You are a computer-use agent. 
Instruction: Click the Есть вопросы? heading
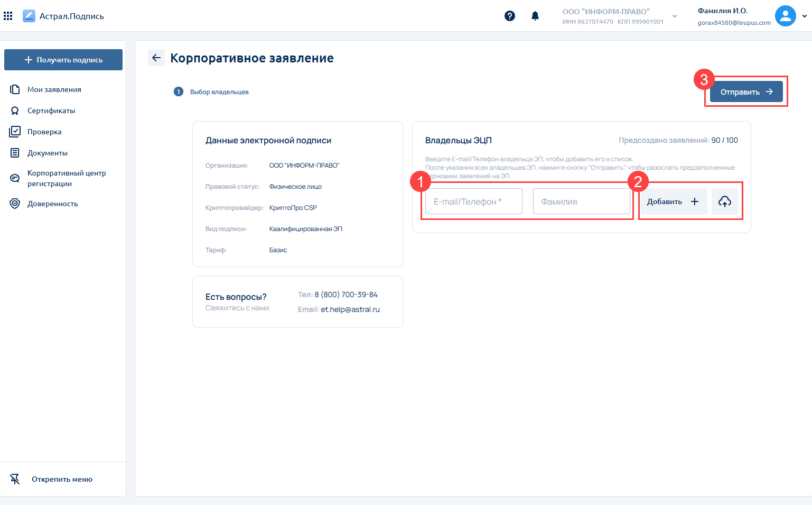[236, 297]
